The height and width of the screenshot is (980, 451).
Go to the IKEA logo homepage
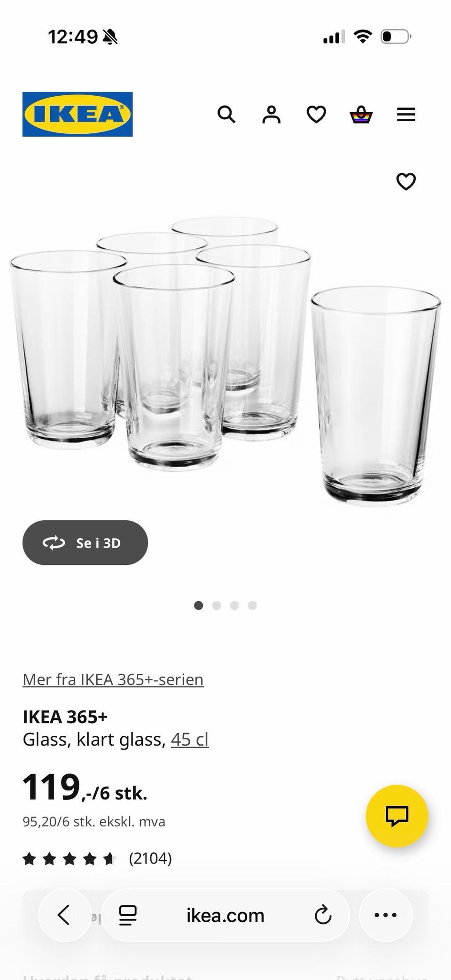[x=78, y=114]
